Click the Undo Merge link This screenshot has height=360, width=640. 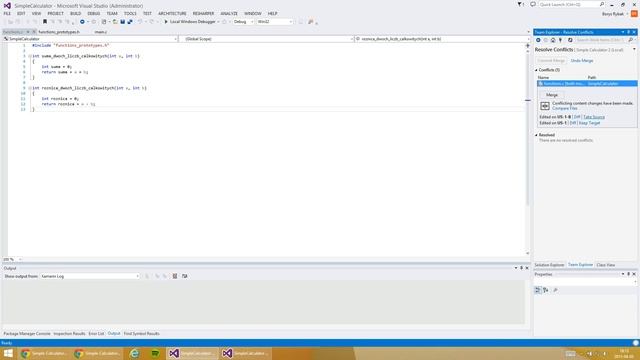[x=582, y=60]
